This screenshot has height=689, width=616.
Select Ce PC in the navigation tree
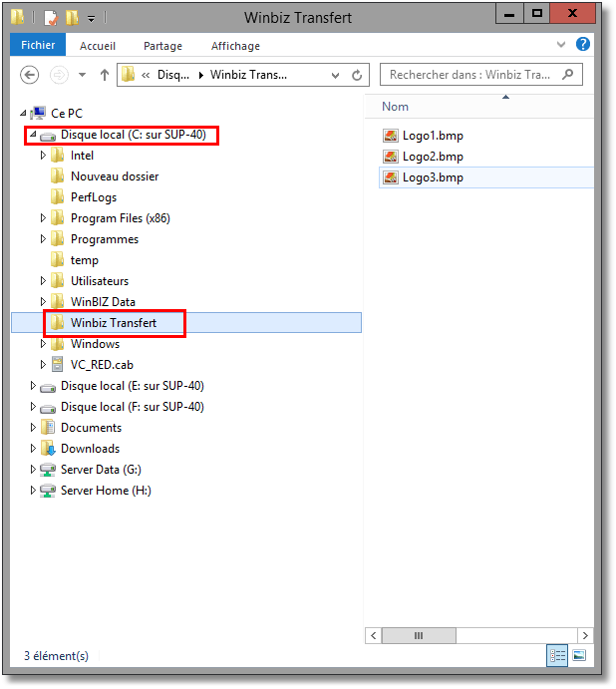coord(67,114)
